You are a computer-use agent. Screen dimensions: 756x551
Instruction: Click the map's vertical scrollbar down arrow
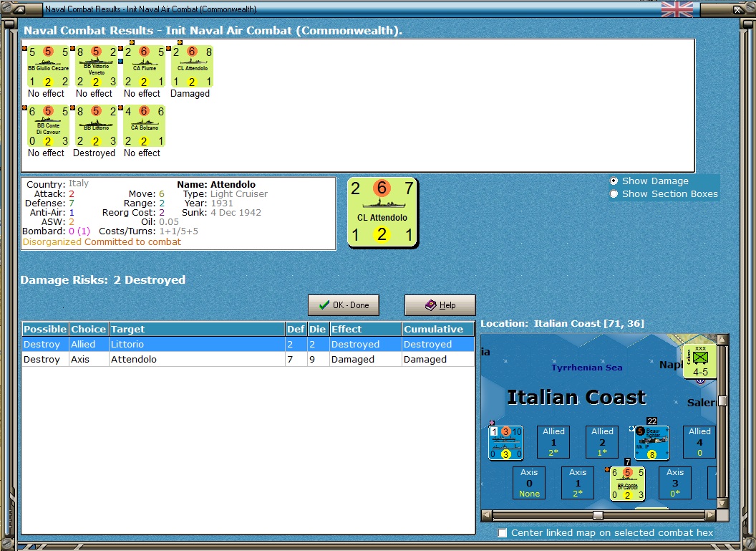[x=722, y=503]
